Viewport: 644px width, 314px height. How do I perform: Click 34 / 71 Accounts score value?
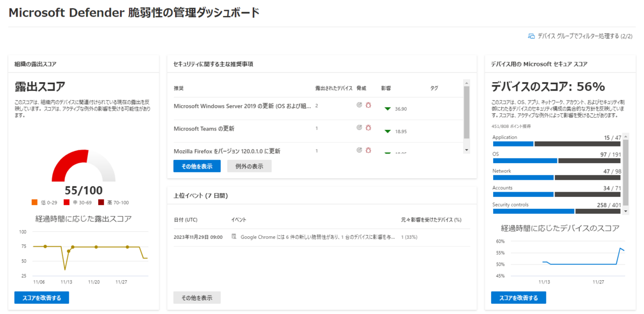pos(612,188)
